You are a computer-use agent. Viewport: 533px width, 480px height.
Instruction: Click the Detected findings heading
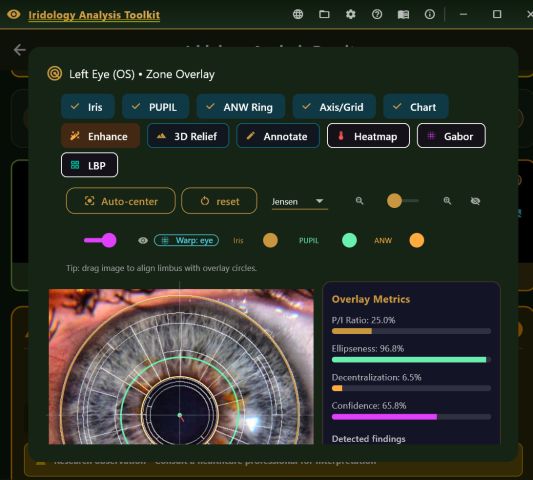[368, 439]
